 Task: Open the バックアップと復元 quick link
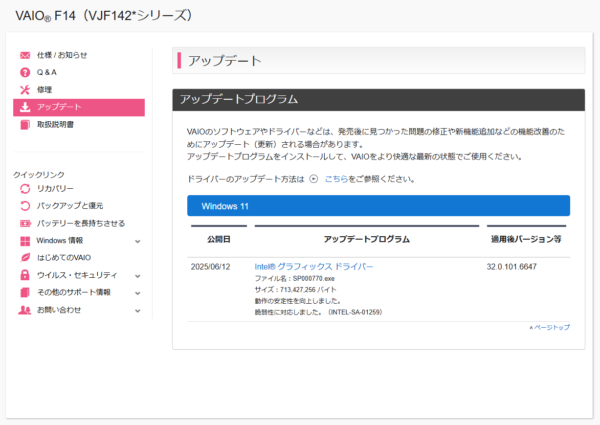[70, 206]
